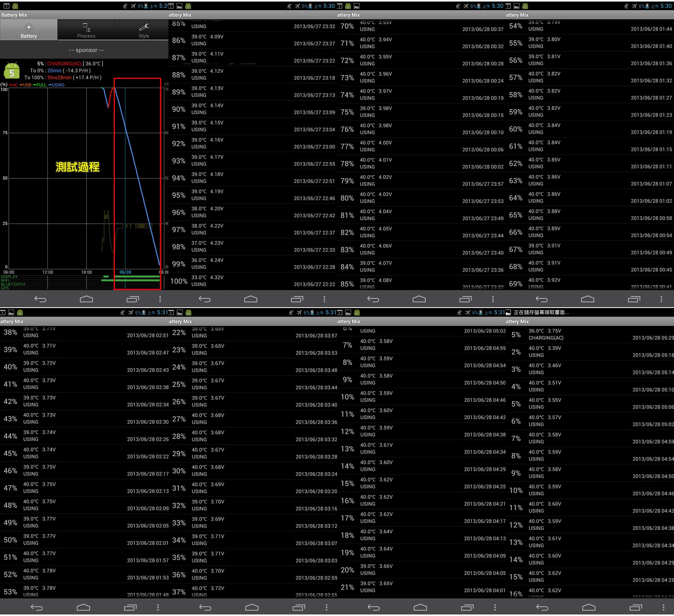Tap Recent apps icon under the CHARGING(AC) list screen
The width and height of the screenshot is (674, 616).
coord(636,608)
